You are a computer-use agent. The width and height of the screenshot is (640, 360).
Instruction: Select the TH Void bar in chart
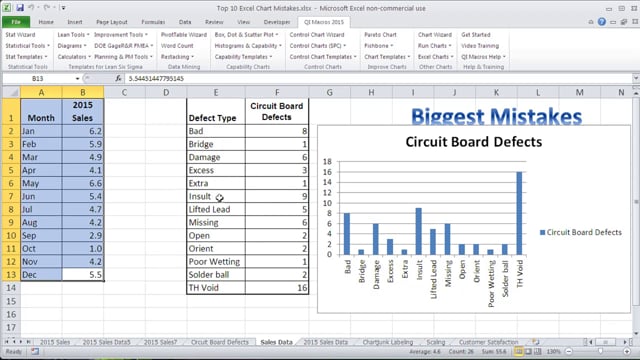click(519, 213)
